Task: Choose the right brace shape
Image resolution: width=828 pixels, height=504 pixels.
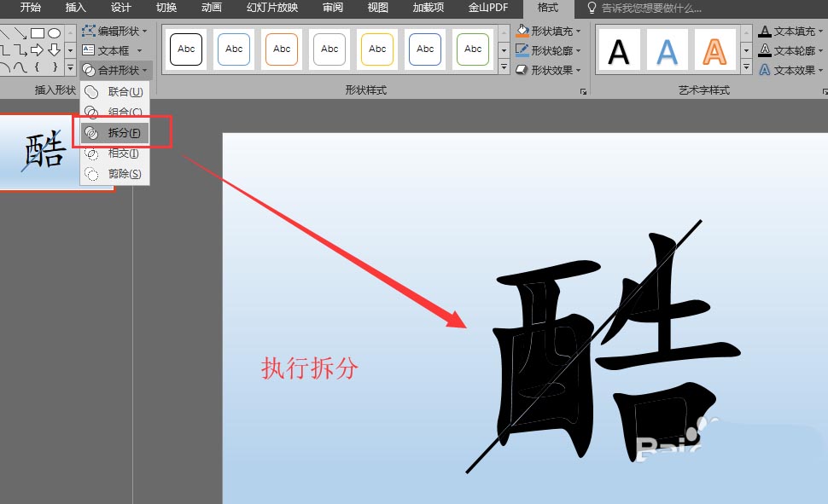Action: coord(55,67)
